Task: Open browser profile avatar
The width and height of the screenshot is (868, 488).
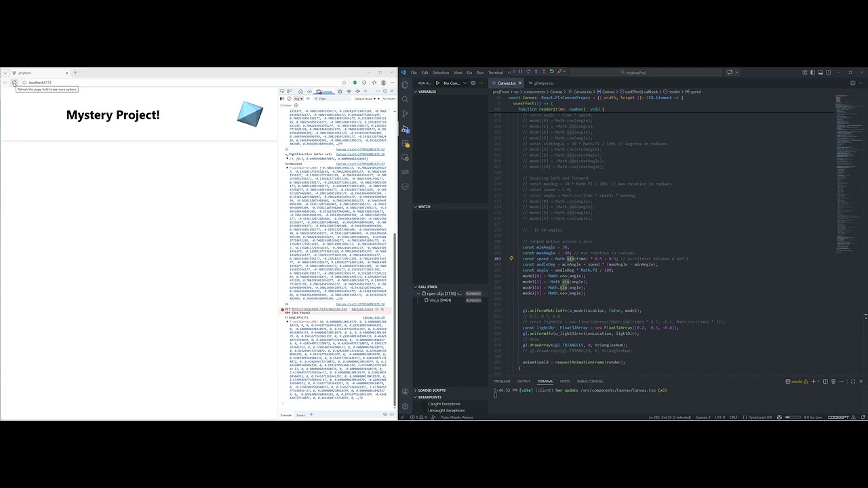Action: point(383,83)
